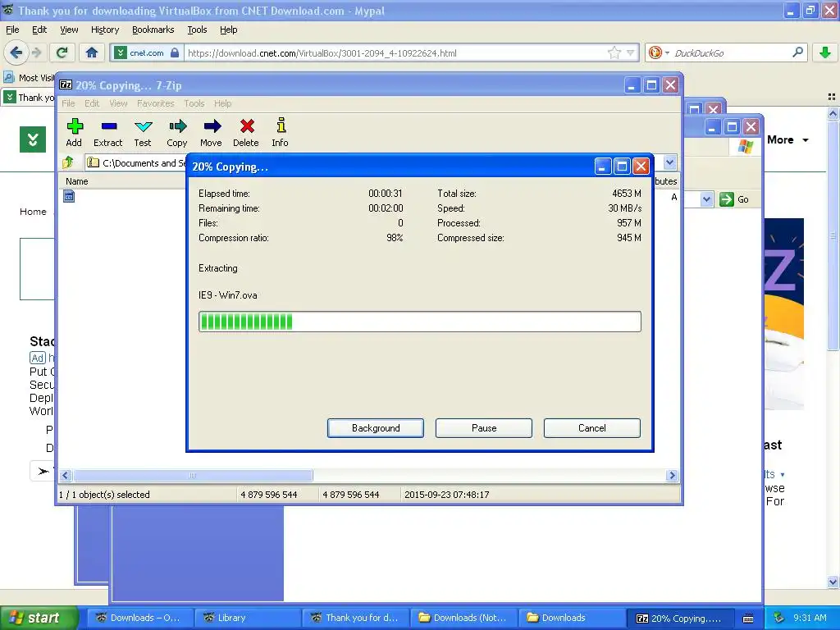Click the Background button
Image resolution: width=840 pixels, height=630 pixels.
pos(376,428)
